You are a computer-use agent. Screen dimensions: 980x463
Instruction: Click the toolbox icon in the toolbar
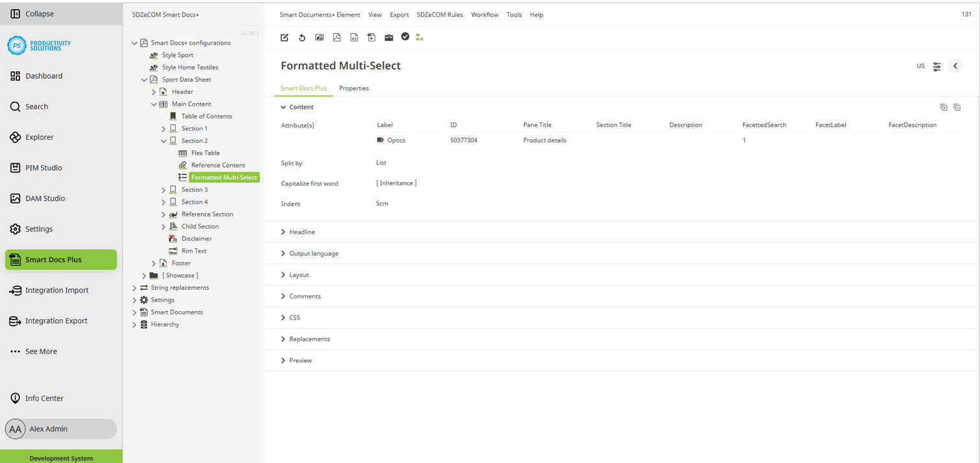tap(389, 37)
